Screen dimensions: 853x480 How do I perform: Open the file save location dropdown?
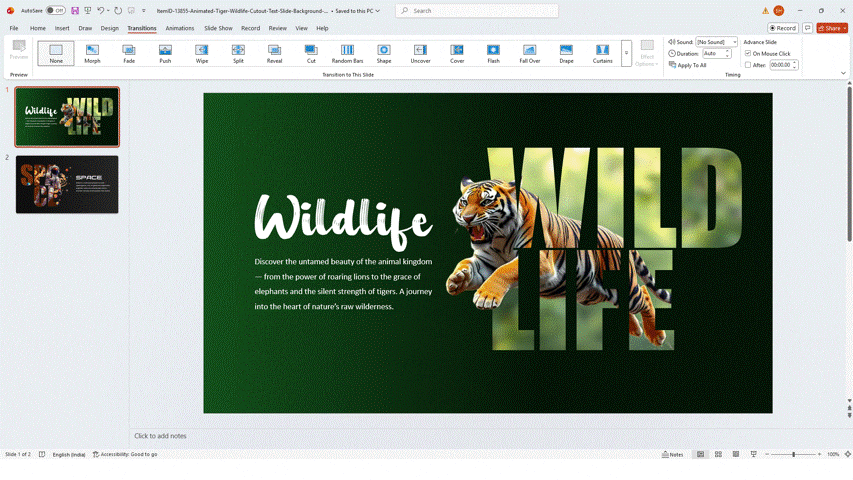pyautogui.click(x=377, y=11)
